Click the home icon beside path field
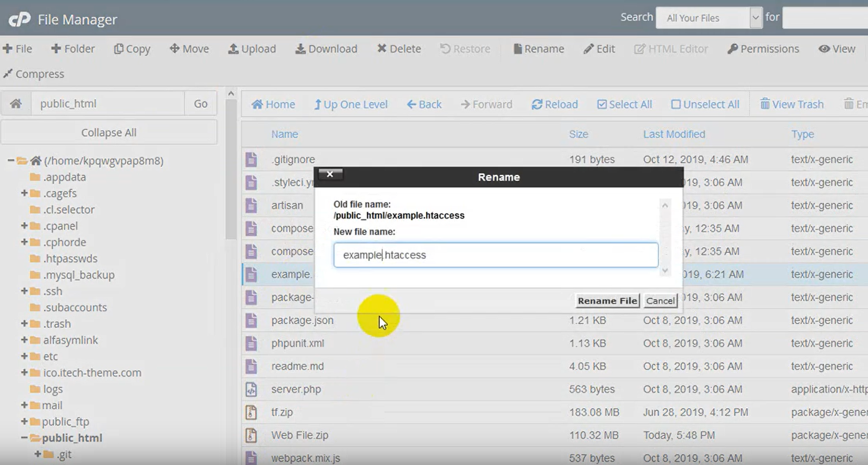This screenshot has width=868, height=465. [16, 104]
